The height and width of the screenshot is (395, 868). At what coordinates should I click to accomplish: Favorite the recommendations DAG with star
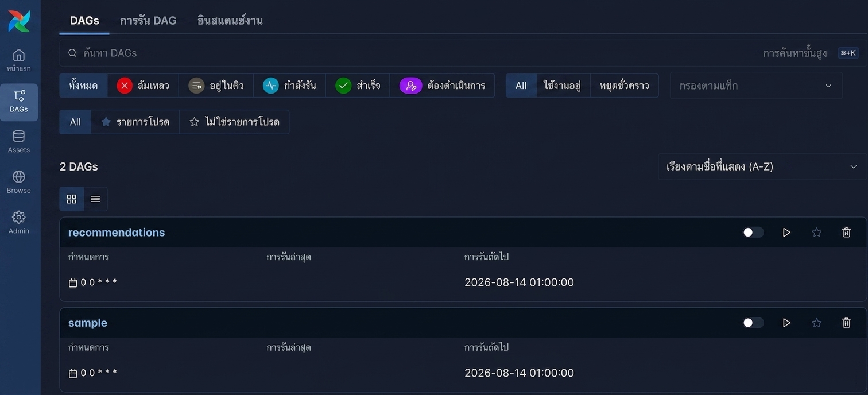(x=816, y=232)
